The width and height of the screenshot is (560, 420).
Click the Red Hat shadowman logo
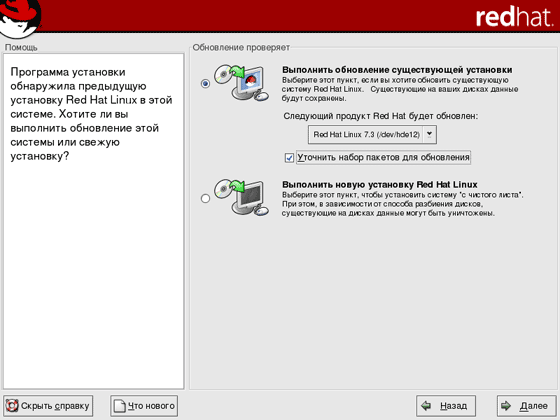click(20, 18)
